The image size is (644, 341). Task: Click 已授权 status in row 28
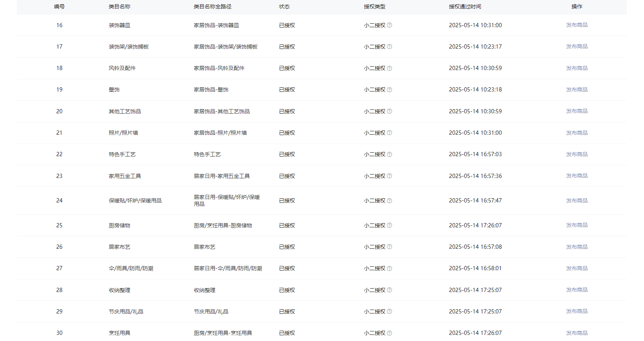[287, 290]
